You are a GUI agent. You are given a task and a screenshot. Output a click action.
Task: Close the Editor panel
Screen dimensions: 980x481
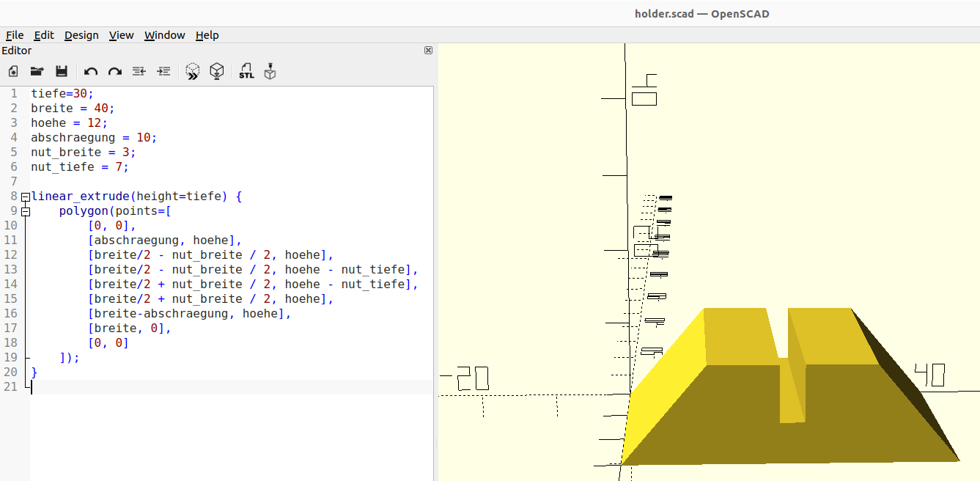(x=428, y=51)
